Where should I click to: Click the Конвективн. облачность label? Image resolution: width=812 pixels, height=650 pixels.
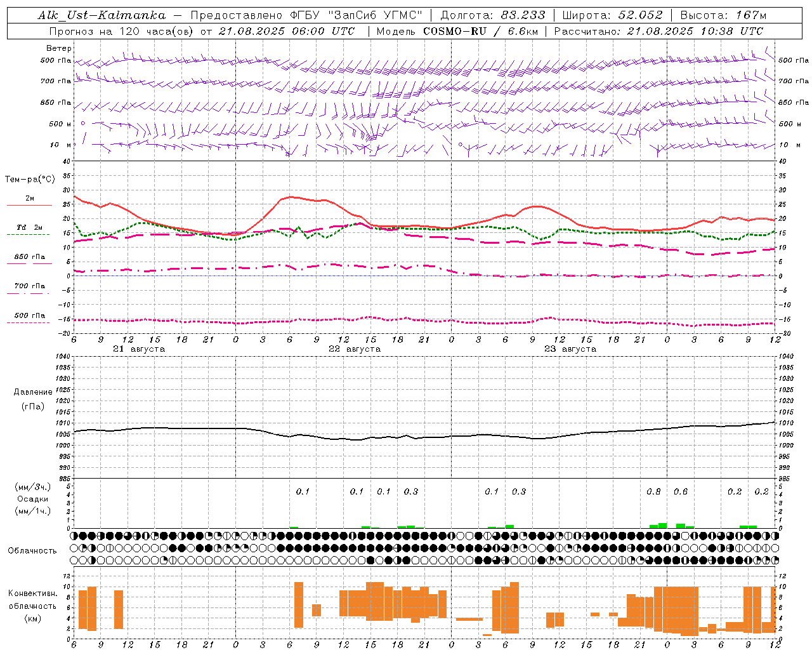click(x=33, y=600)
